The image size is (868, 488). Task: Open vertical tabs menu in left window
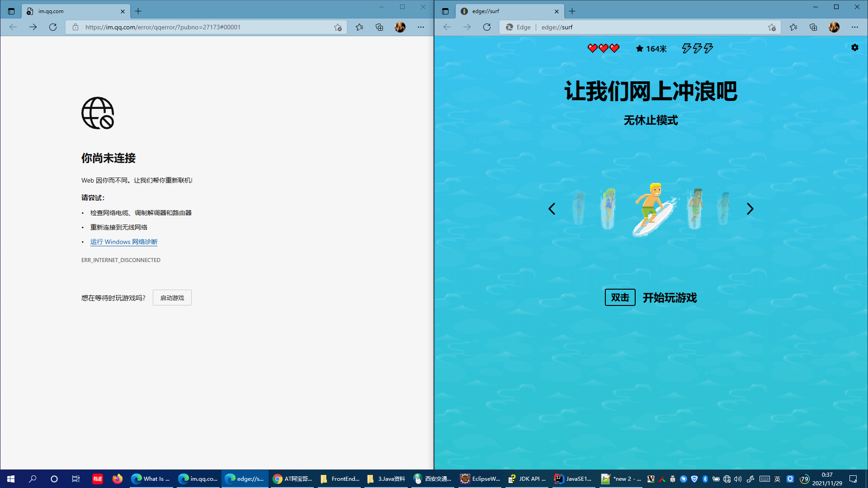[11, 11]
